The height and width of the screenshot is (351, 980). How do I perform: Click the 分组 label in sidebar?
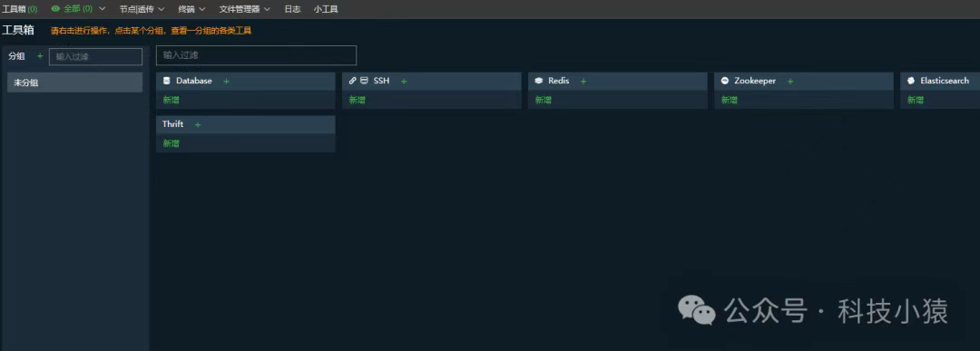16,56
